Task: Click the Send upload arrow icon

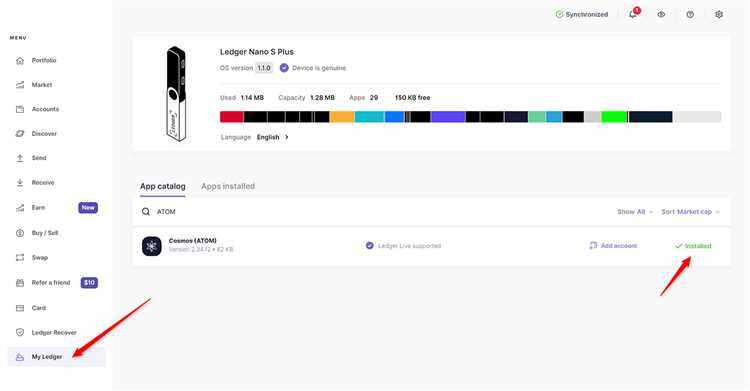Action: click(20, 158)
